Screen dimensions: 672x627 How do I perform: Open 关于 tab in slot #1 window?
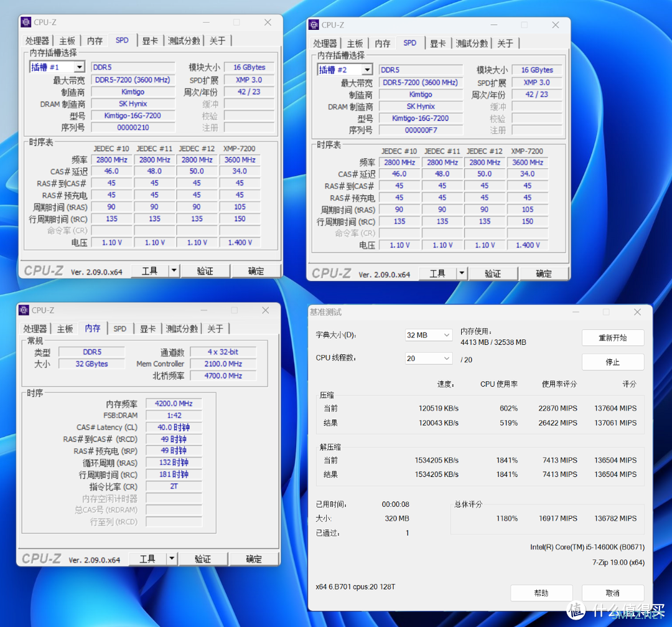[x=218, y=40]
